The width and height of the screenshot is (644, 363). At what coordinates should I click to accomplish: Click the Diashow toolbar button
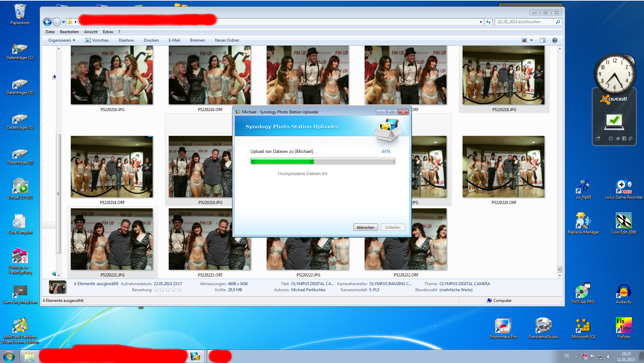coord(126,40)
